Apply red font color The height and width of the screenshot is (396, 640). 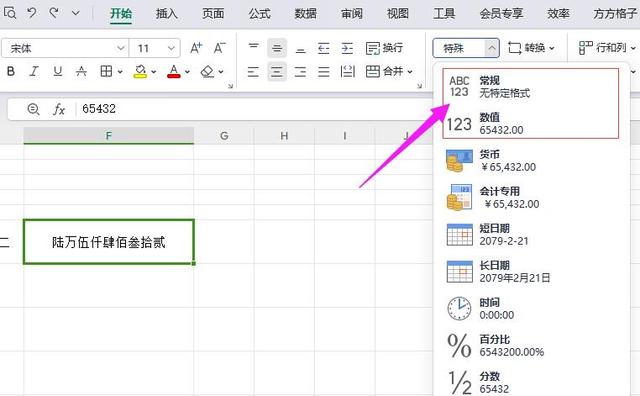tap(174, 72)
